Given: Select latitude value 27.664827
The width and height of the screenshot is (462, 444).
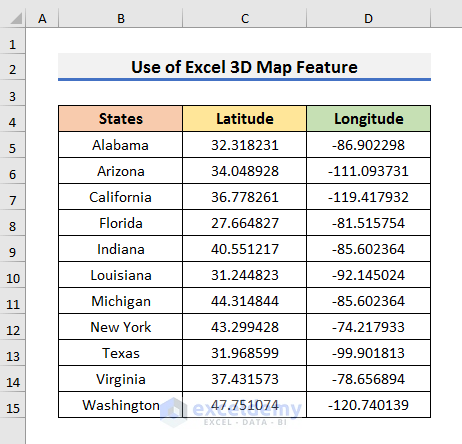Looking at the screenshot, I should (x=245, y=223).
